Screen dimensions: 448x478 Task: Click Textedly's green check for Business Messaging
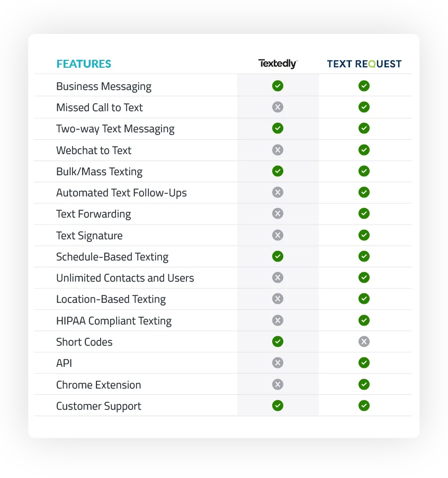coord(277,86)
